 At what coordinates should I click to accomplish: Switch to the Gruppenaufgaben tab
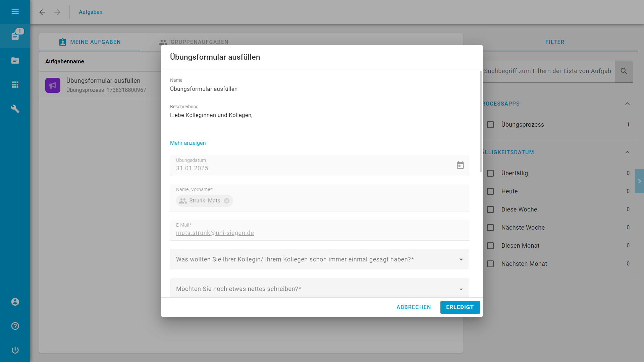[194, 42]
